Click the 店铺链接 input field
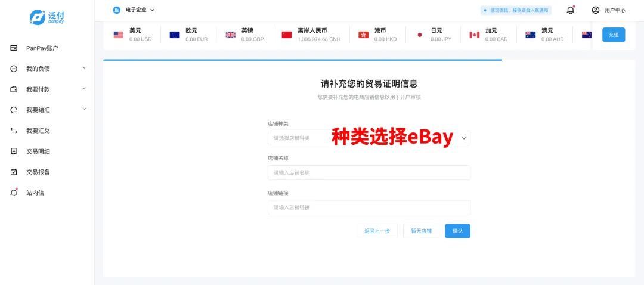 coord(369,207)
